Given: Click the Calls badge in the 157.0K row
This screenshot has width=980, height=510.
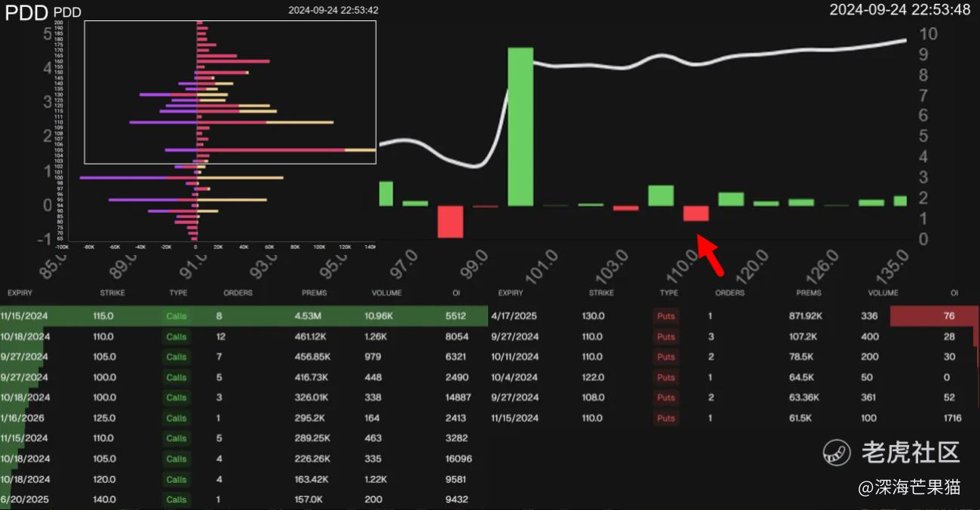Looking at the screenshot, I should [177, 499].
